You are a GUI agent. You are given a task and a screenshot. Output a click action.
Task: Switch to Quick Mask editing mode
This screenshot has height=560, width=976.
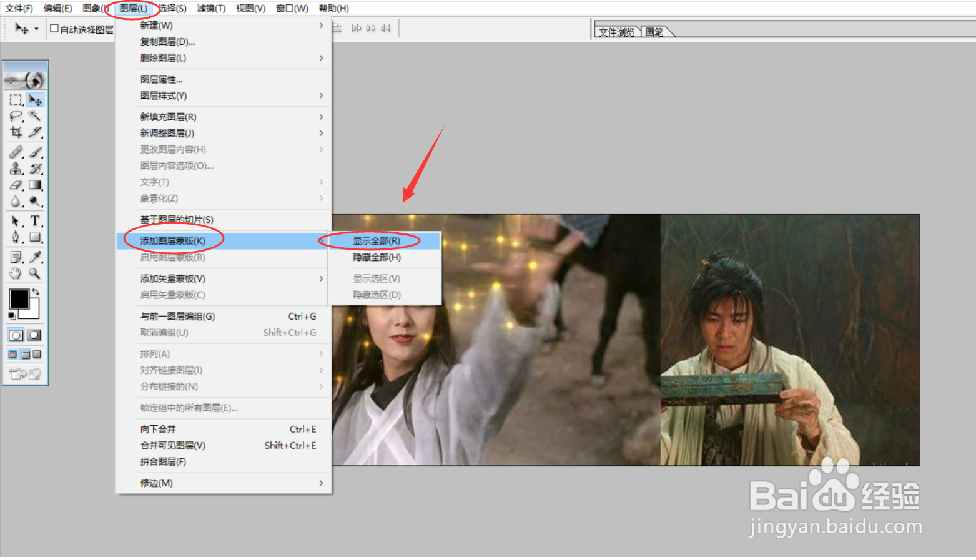click(34, 335)
